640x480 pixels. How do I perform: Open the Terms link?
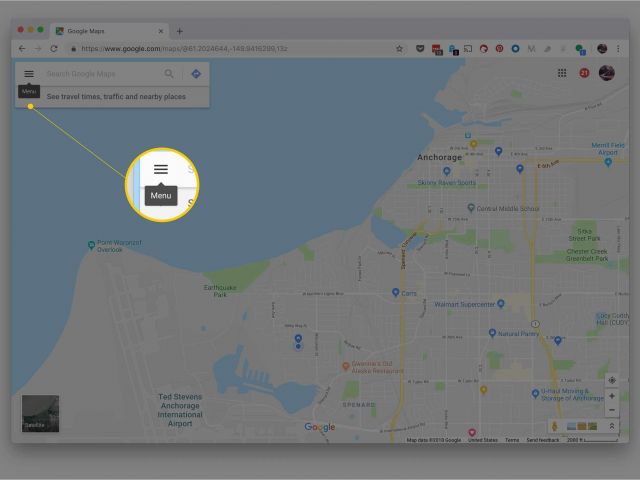click(512, 440)
